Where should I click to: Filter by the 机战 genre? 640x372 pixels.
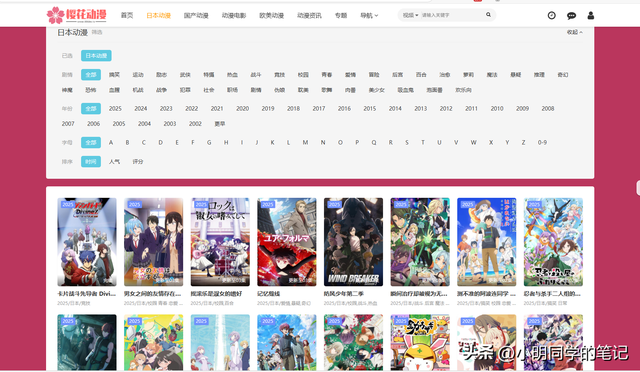138,90
